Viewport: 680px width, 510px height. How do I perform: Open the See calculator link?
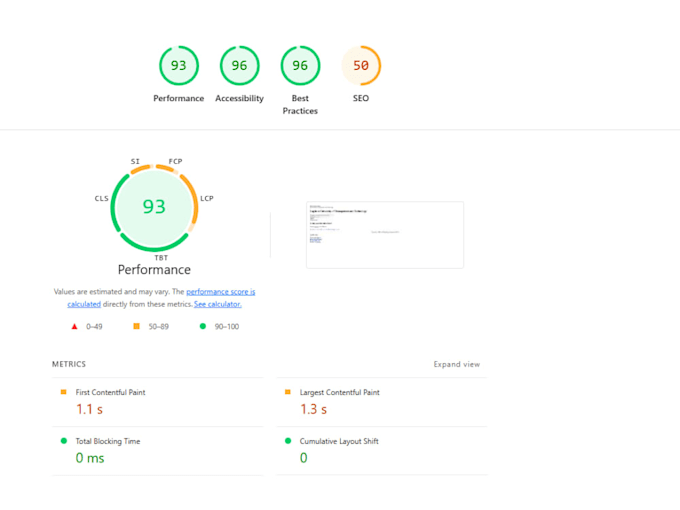point(218,304)
